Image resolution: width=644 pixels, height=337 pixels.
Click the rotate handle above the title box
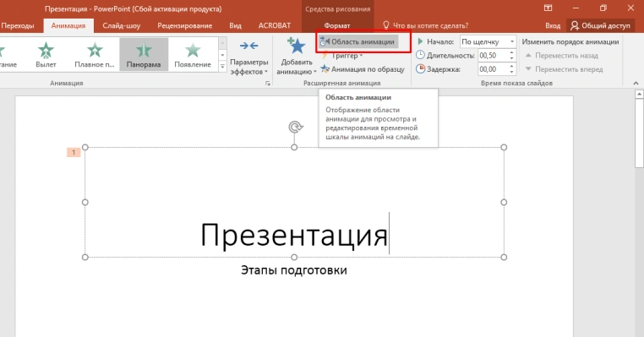(x=295, y=127)
